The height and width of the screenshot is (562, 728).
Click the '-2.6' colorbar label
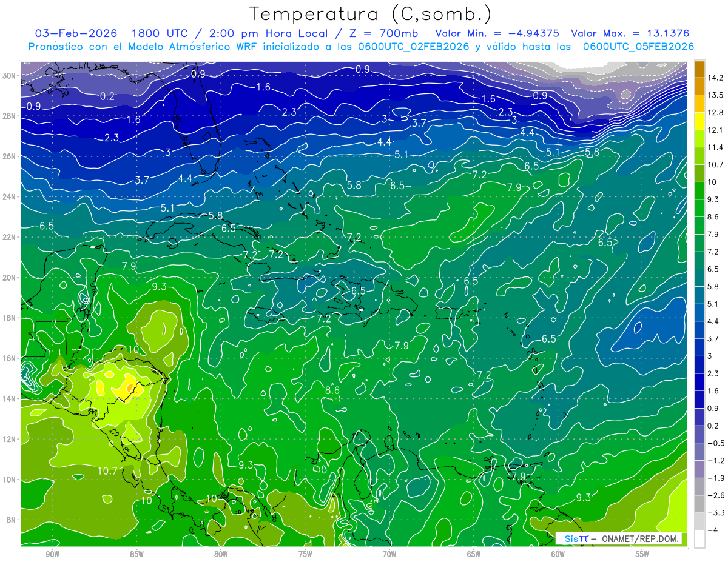[x=715, y=495]
